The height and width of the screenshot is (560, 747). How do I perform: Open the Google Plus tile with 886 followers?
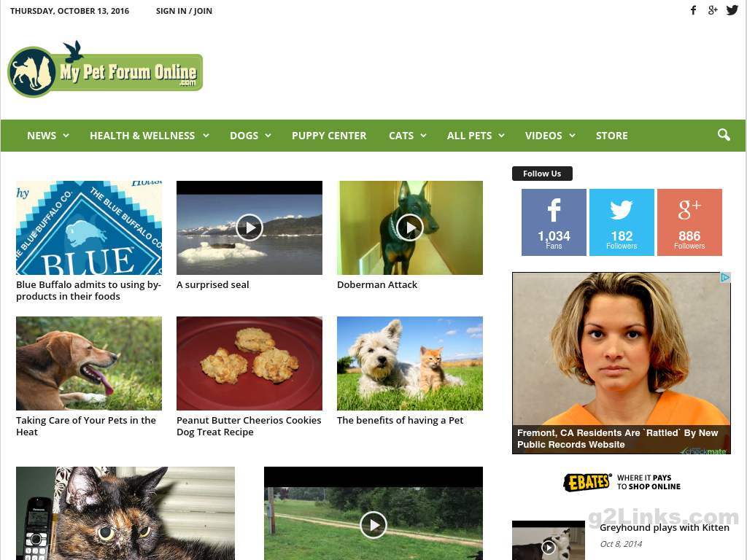(x=689, y=222)
